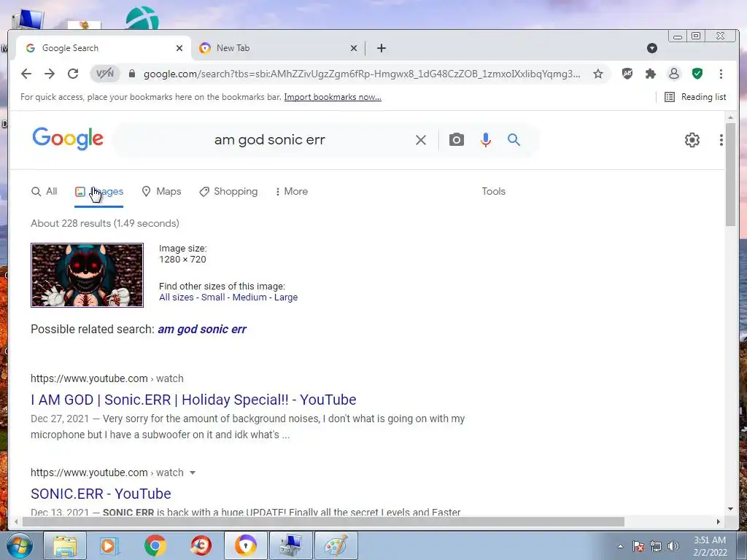Screen dimensions: 747x560
Task: Close the New Tab tab
Action: (x=354, y=48)
